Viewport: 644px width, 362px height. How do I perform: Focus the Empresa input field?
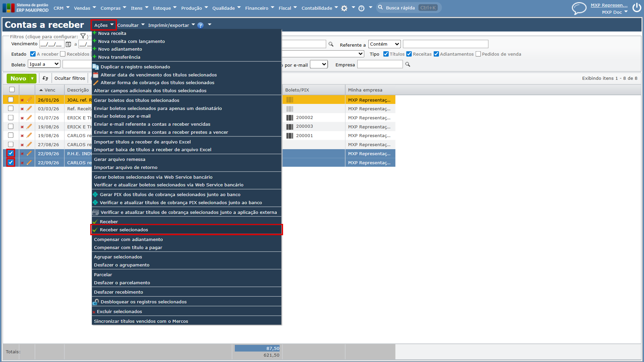[x=380, y=64]
